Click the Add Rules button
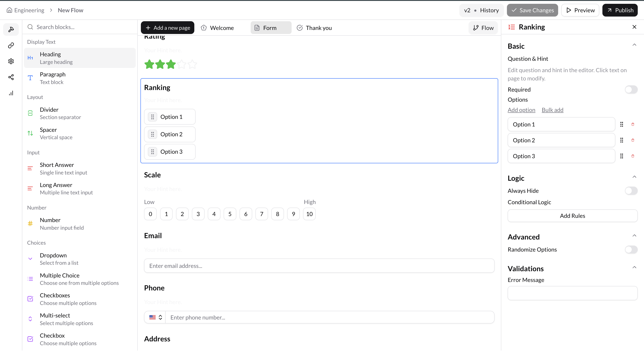The image size is (644, 353). (x=572, y=215)
